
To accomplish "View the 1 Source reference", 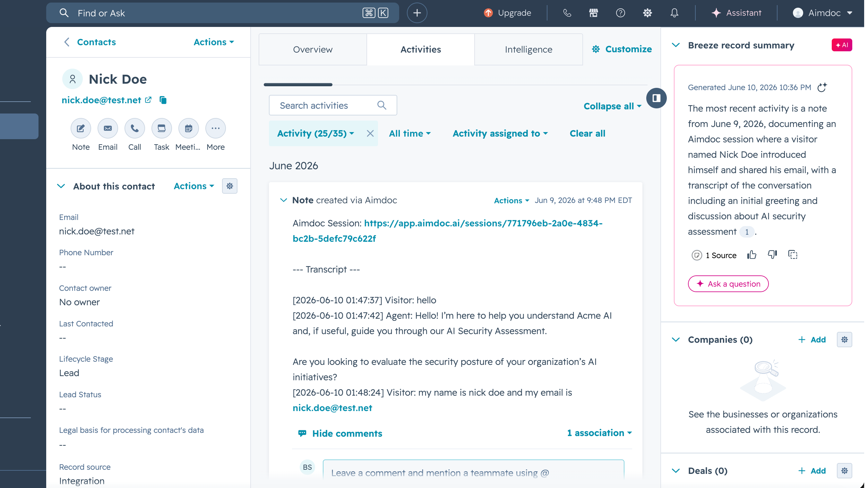I will pos(714,255).
